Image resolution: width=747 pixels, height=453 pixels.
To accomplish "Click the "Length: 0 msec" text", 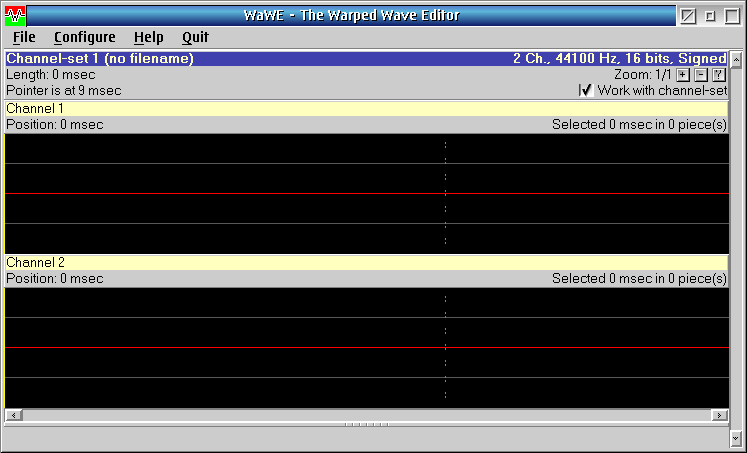I will point(50,75).
